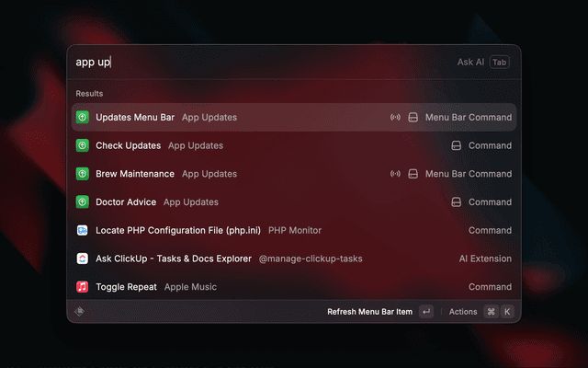The width and height of the screenshot is (588, 368).
Task: Click the Check Updates green icon
Action: coord(82,145)
